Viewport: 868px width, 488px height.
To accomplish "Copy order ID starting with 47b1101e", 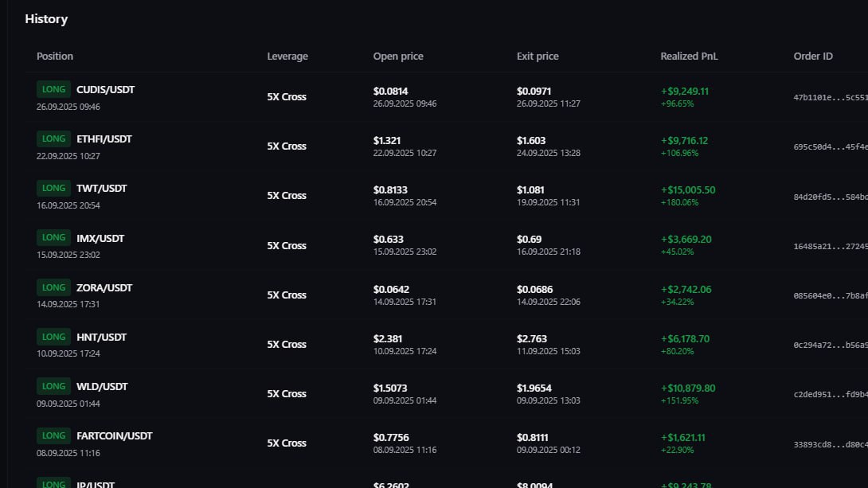I will (x=831, y=97).
